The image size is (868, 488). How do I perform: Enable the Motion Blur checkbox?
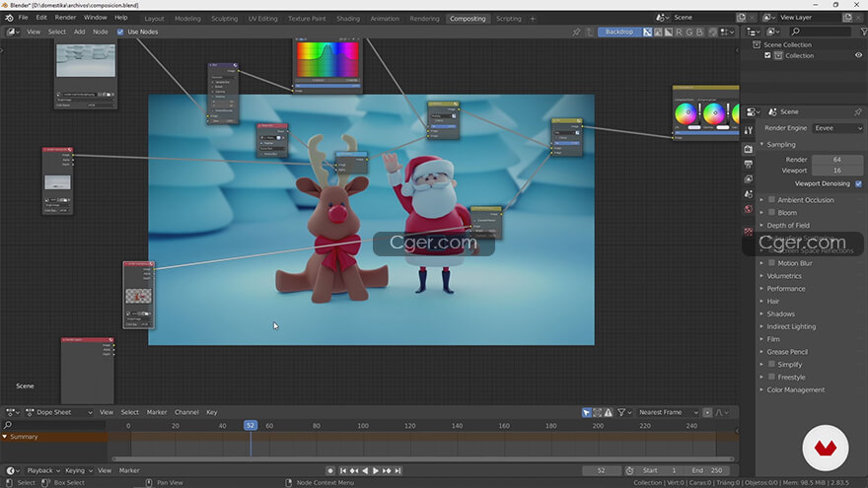point(771,263)
